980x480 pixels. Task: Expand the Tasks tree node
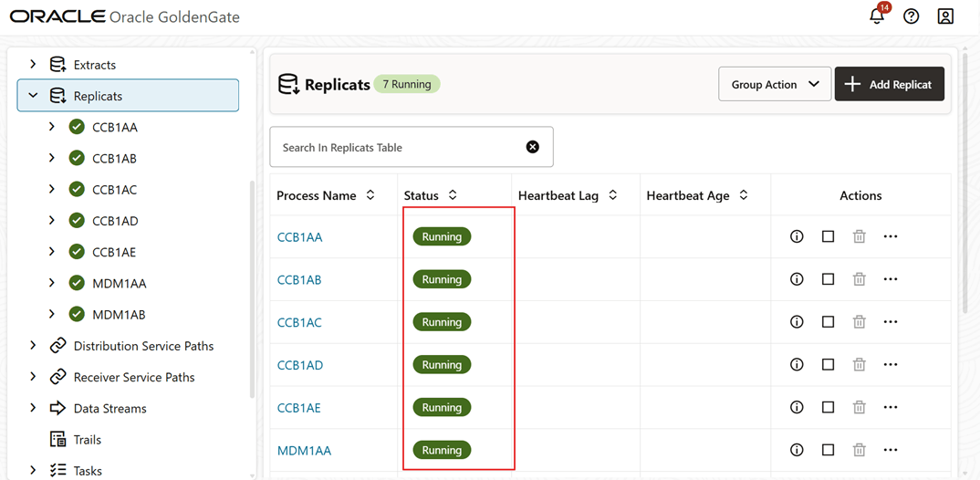[33, 470]
